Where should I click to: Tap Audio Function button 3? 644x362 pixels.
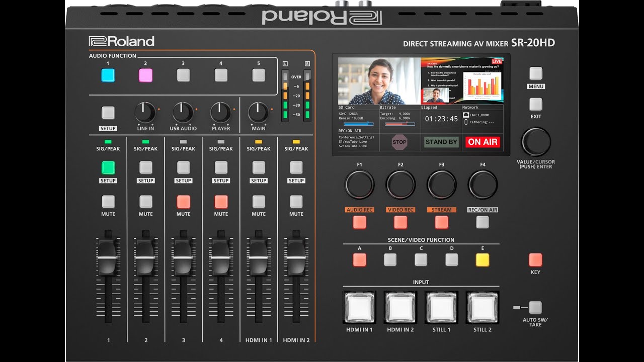coord(183,75)
